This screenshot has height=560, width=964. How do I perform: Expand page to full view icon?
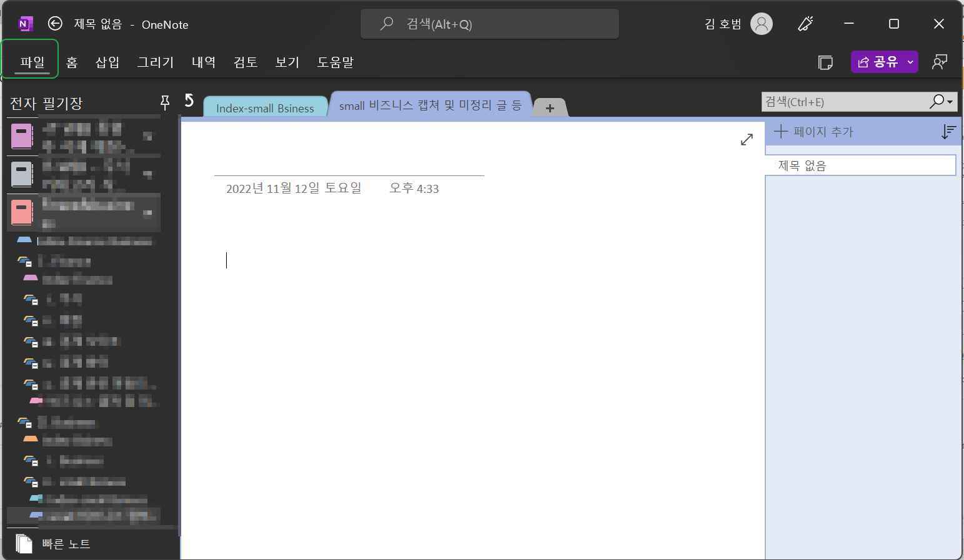coord(747,140)
